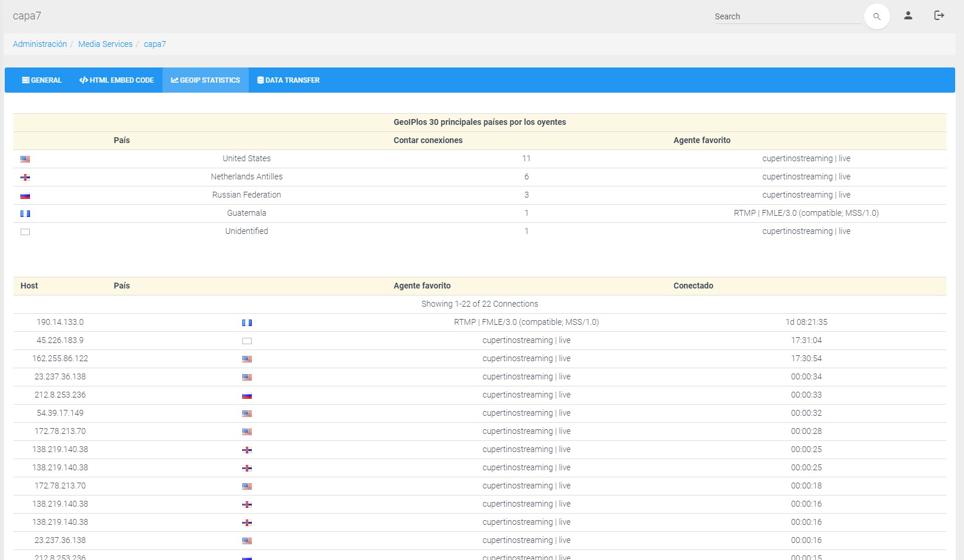Click the Netherlands Antilles flag in summary table

click(x=25, y=177)
